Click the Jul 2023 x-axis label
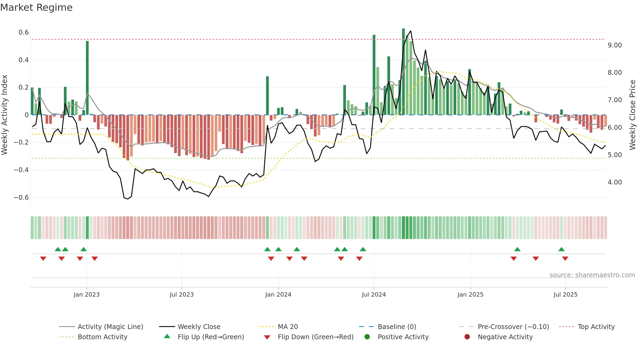This screenshot has width=644, height=362. [182, 294]
